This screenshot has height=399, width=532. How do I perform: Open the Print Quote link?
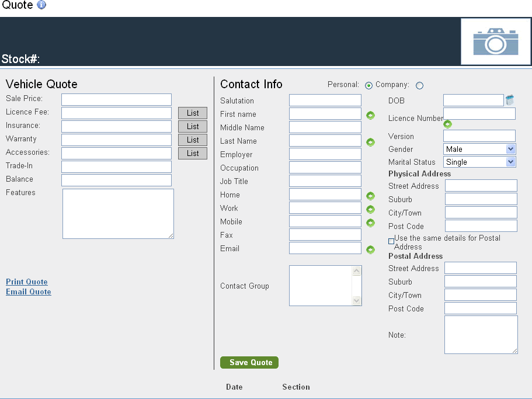coord(27,282)
